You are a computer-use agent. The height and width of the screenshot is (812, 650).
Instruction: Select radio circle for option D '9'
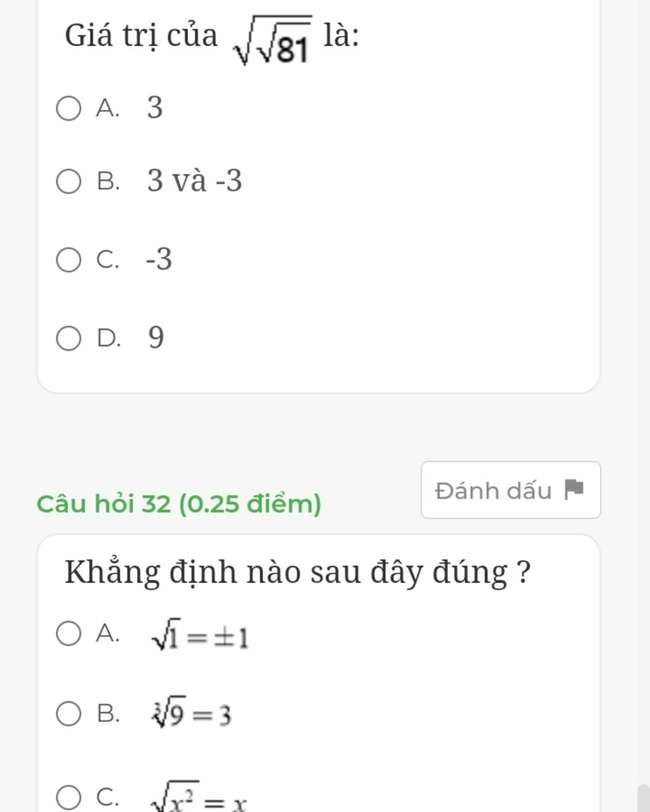(x=69, y=339)
